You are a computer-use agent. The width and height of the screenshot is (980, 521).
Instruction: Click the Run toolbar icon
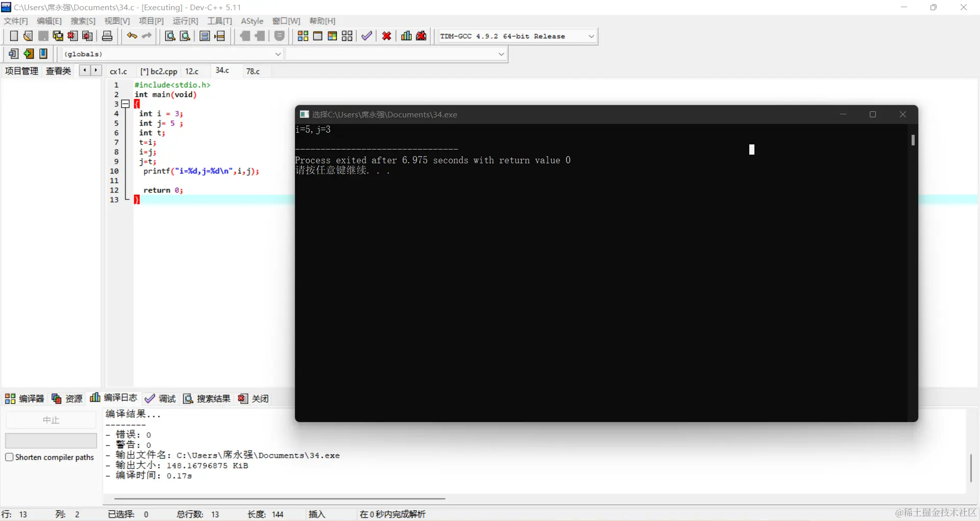(x=317, y=36)
